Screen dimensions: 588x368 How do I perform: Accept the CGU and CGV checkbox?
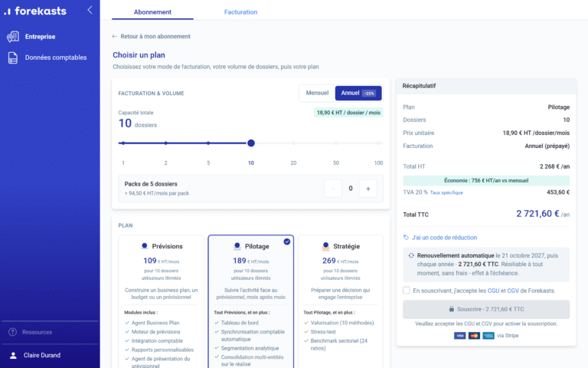click(x=407, y=291)
